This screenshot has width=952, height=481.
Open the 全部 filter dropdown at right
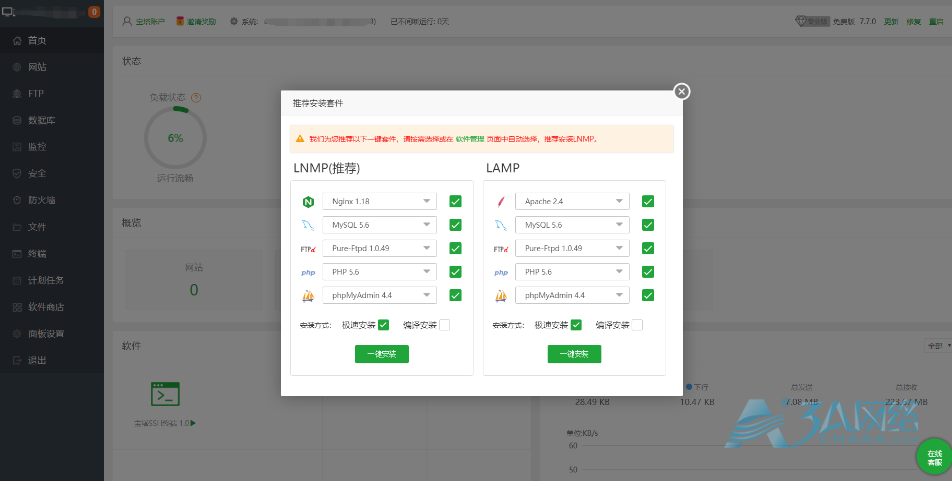[x=938, y=346]
